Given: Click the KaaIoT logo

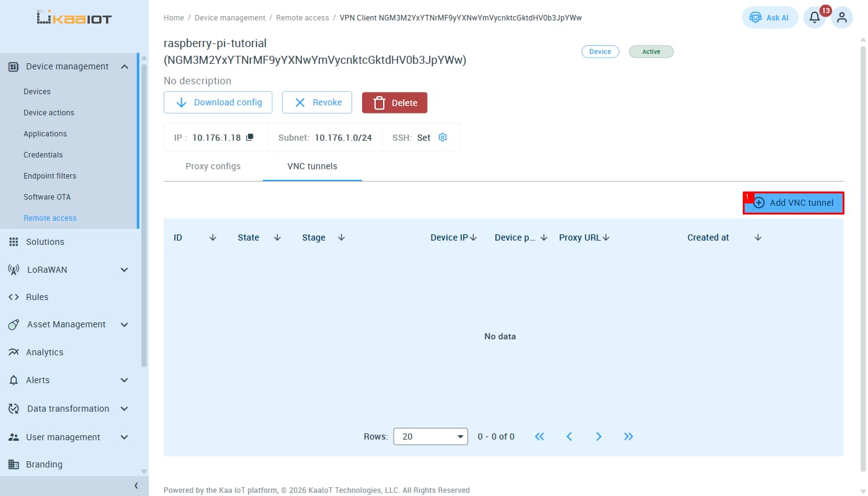Looking at the screenshot, I should (74, 18).
